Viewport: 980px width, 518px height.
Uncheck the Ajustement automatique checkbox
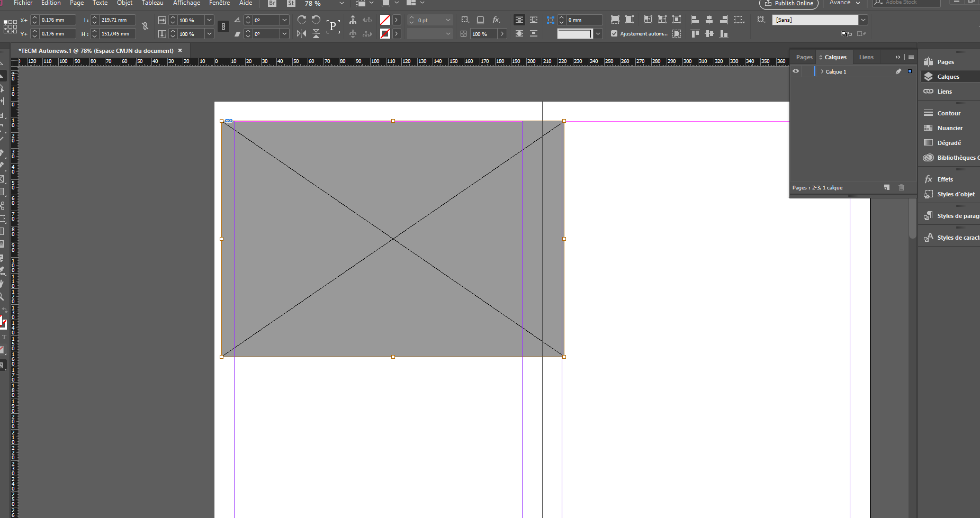click(x=614, y=33)
